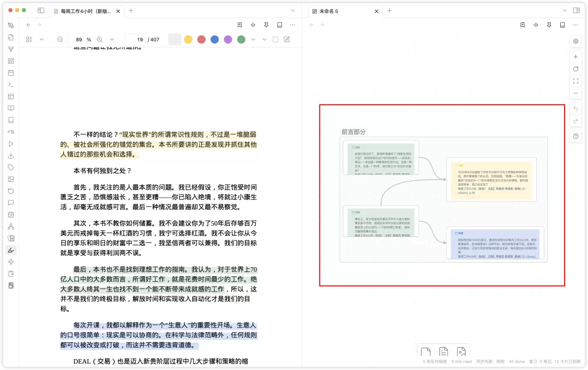Image resolution: width=588 pixels, height=370 pixels.
Task: Toggle the right sidebar panel icon
Action: (x=577, y=10)
